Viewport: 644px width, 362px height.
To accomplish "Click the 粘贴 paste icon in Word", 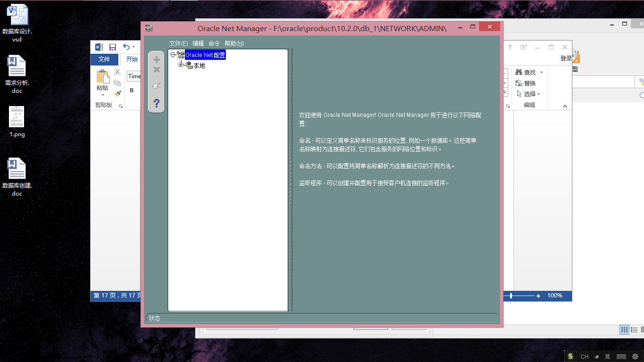I will [102, 76].
